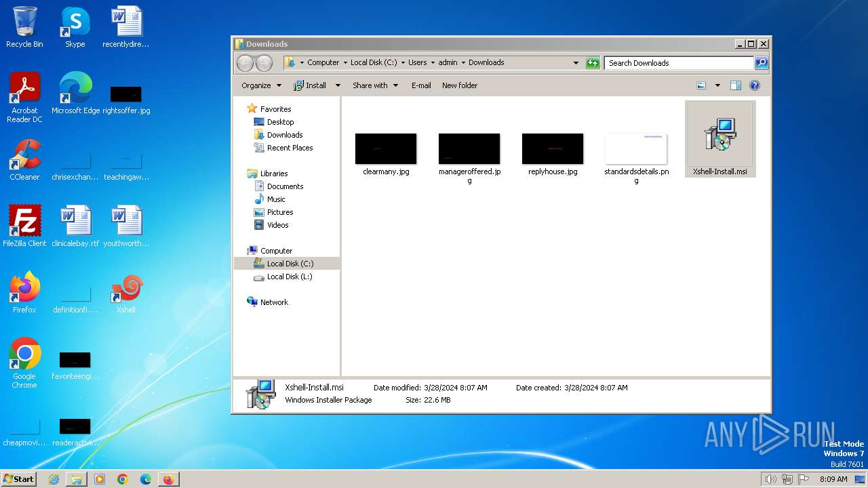This screenshot has height=488, width=868.
Task: Click the Edge icon in the taskbar
Action: coord(145,479)
